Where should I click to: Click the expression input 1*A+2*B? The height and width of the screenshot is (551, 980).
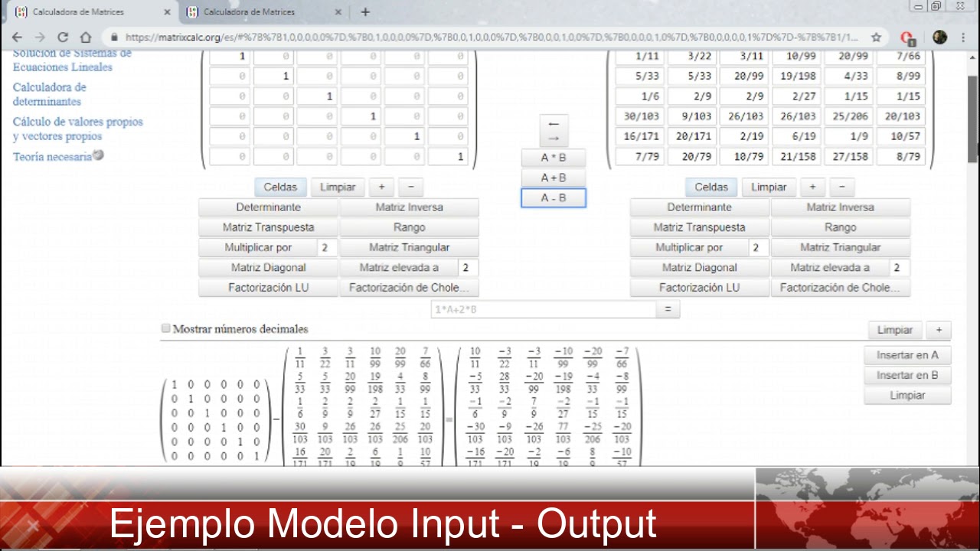pos(543,309)
